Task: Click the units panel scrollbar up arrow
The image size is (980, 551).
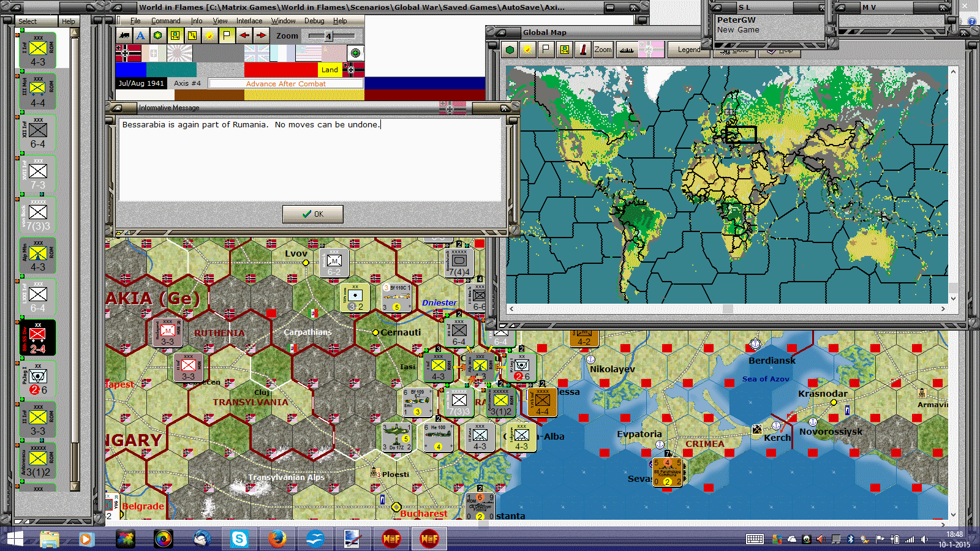Action: coord(75,34)
